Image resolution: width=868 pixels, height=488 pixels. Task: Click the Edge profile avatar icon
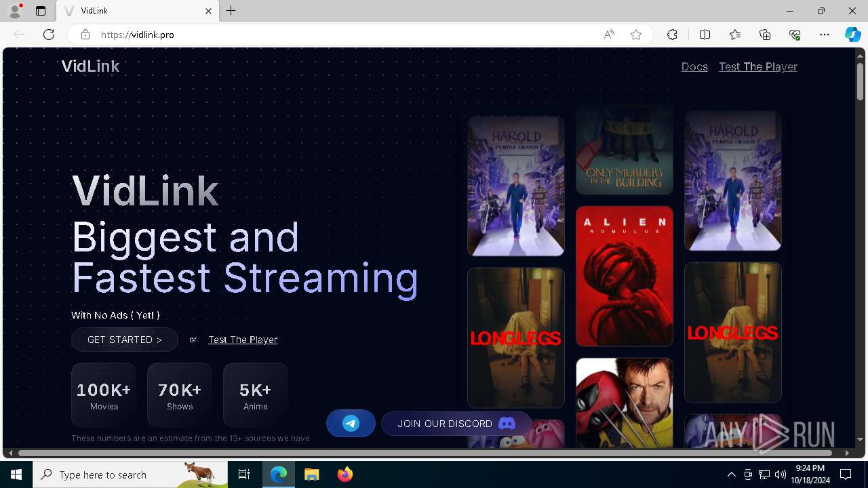coord(14,11)
